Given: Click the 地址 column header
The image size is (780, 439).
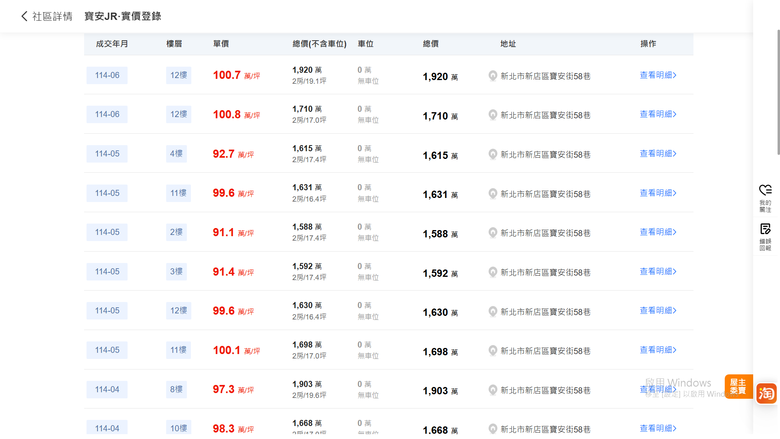Looking at the screenshot, I should click(508, 44).
